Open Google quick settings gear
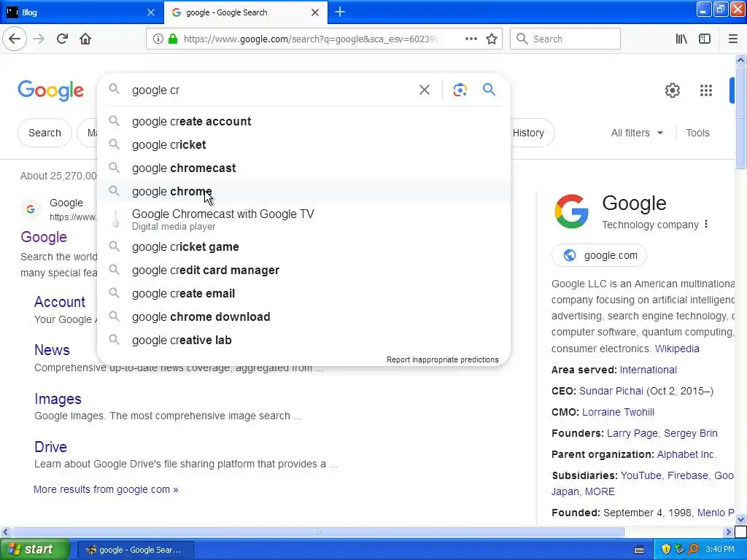 (672, 90)
